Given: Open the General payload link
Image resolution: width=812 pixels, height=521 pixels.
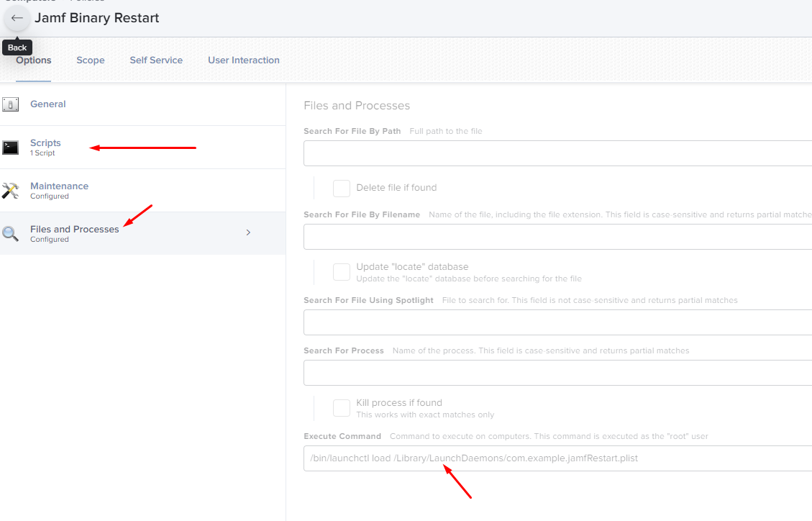Looking at the screenshot, I should tap(48, 104).
